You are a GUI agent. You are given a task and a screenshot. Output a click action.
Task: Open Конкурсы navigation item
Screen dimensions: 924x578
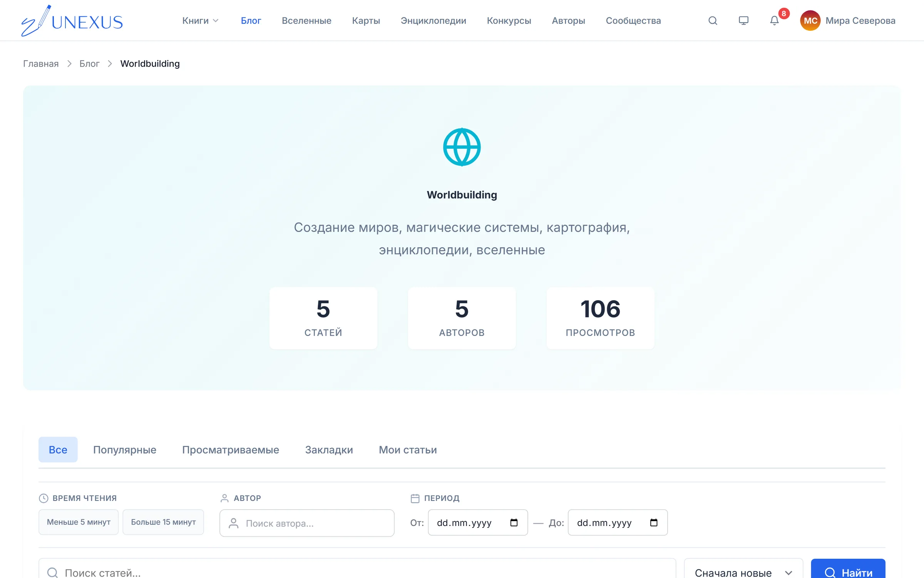click(x=509, y=20)
